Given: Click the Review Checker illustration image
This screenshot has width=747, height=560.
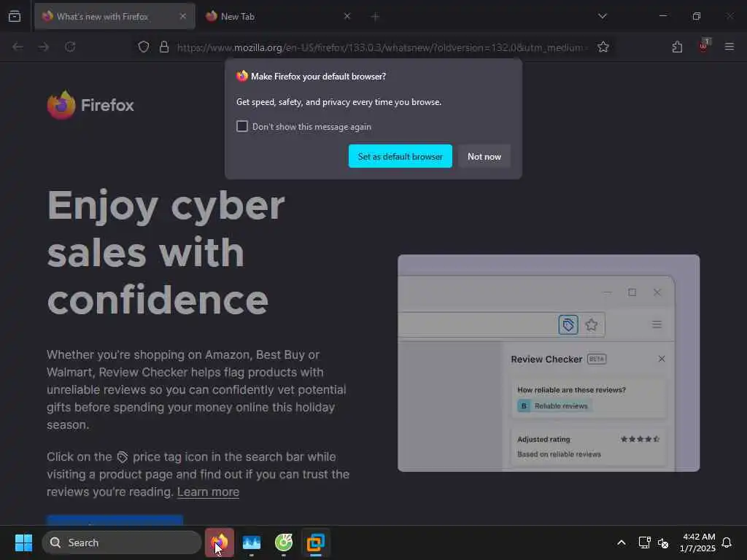Looking at the screenshot, I should 549,363.
